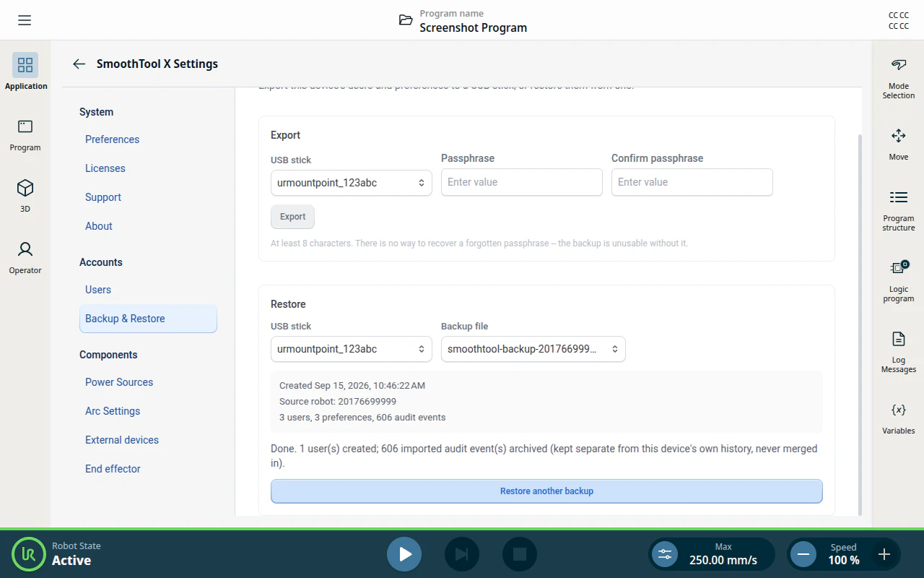Screen dimensions: 924x578
Task: Open Power Sources settings
Action: coord(148,382)
